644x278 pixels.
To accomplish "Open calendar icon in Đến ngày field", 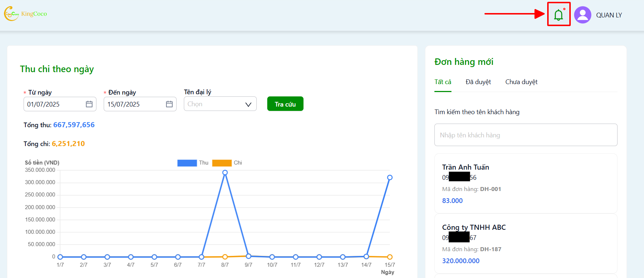I will coord(169,104).
